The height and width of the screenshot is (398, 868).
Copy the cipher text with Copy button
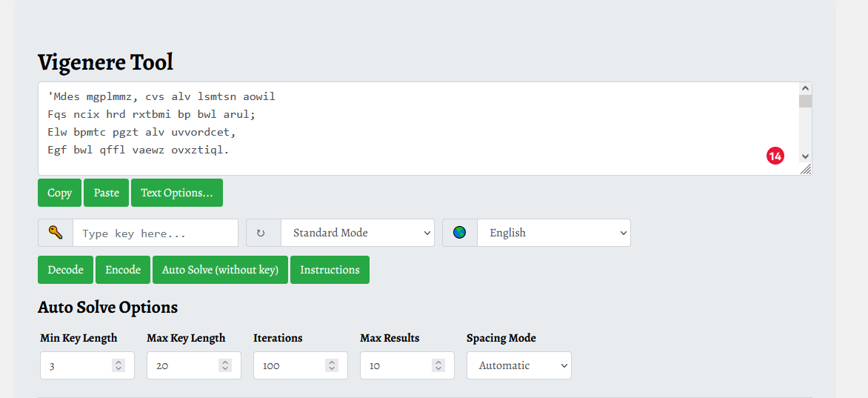[x=59, y=193]
